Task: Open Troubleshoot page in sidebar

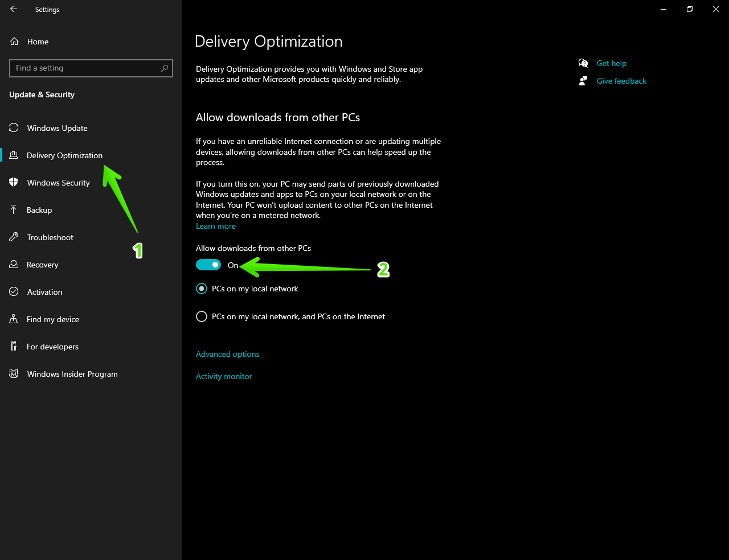Action: pyautogui.click(x=50, y=237)
